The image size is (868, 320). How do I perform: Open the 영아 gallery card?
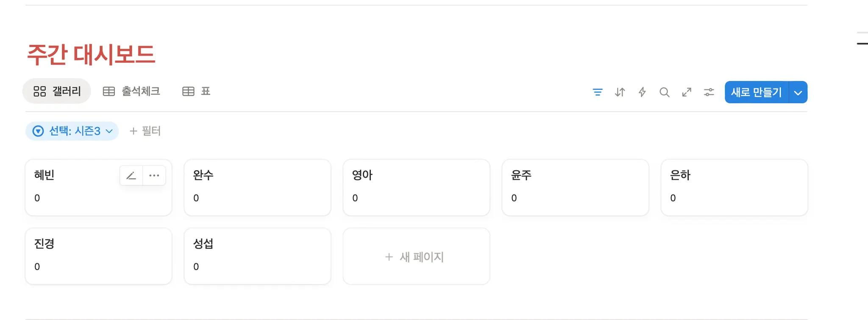(416, 188)
